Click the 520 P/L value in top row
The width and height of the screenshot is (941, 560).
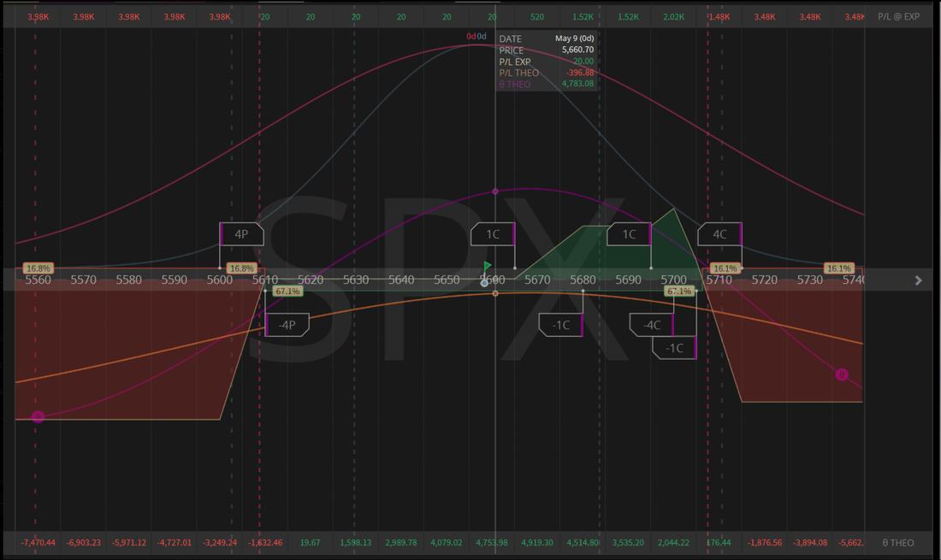537,17
